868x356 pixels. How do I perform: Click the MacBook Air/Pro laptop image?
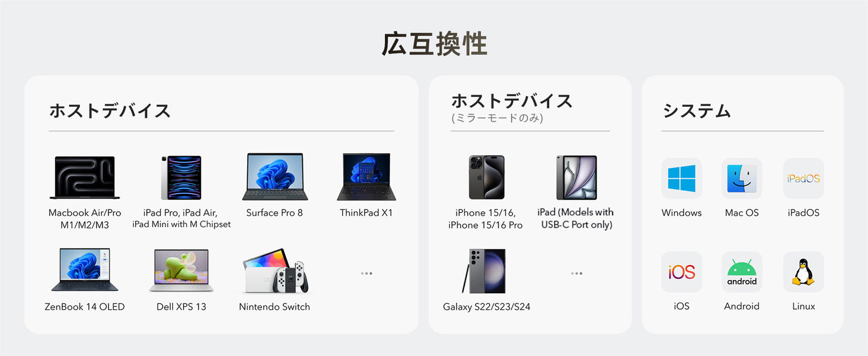(85, 177)
